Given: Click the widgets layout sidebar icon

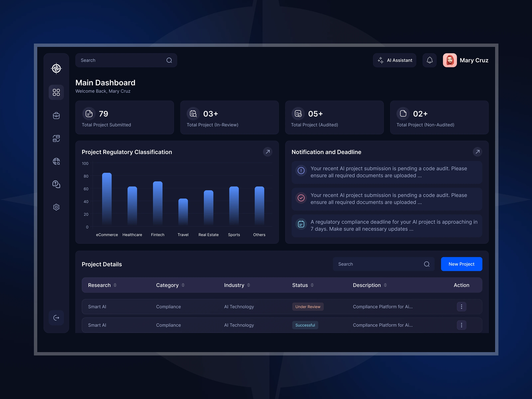Looking at the screenshot, I should click(56, 139).
